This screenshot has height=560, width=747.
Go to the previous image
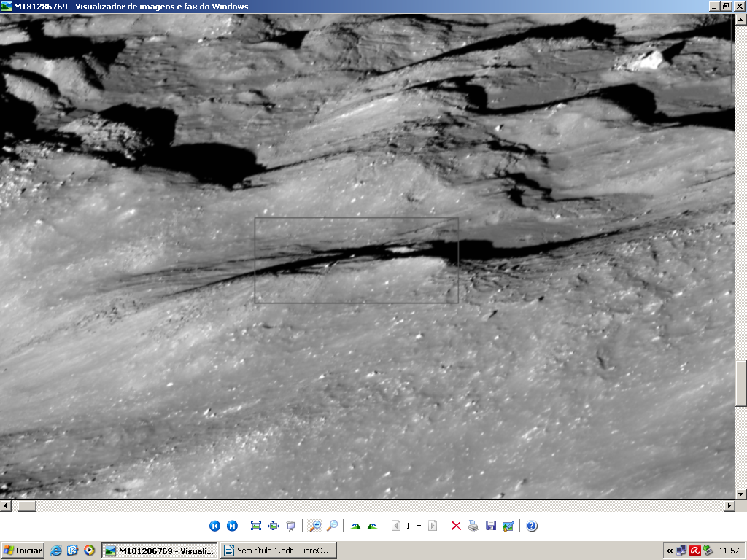pyautogui.click(x=214, y=526)
